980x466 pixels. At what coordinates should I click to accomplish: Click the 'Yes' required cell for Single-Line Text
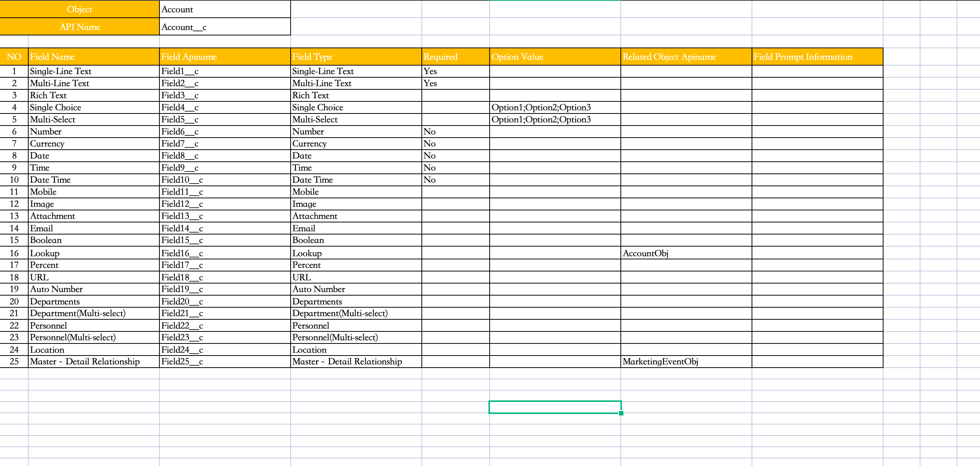coord(456,71)
